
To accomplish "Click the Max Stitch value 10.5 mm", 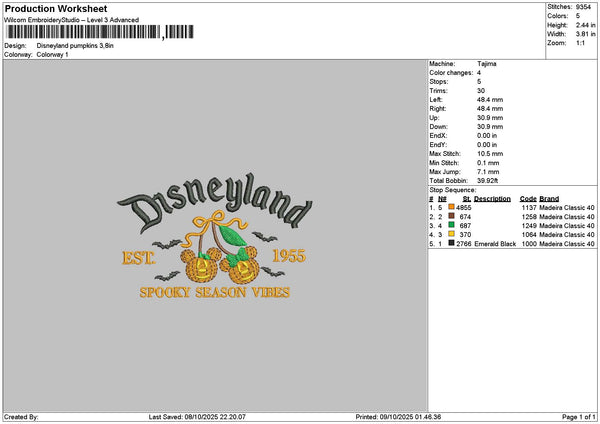I will (x=490, y=154).
